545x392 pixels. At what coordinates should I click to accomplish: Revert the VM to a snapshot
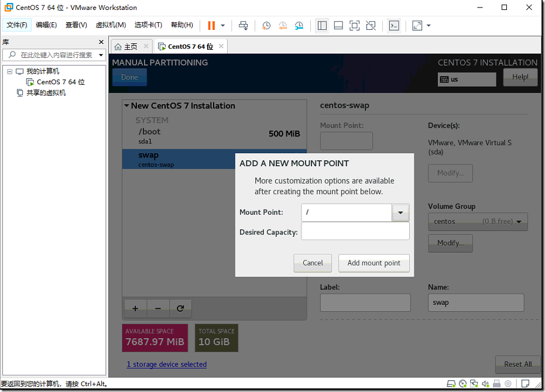pos(283,25)
